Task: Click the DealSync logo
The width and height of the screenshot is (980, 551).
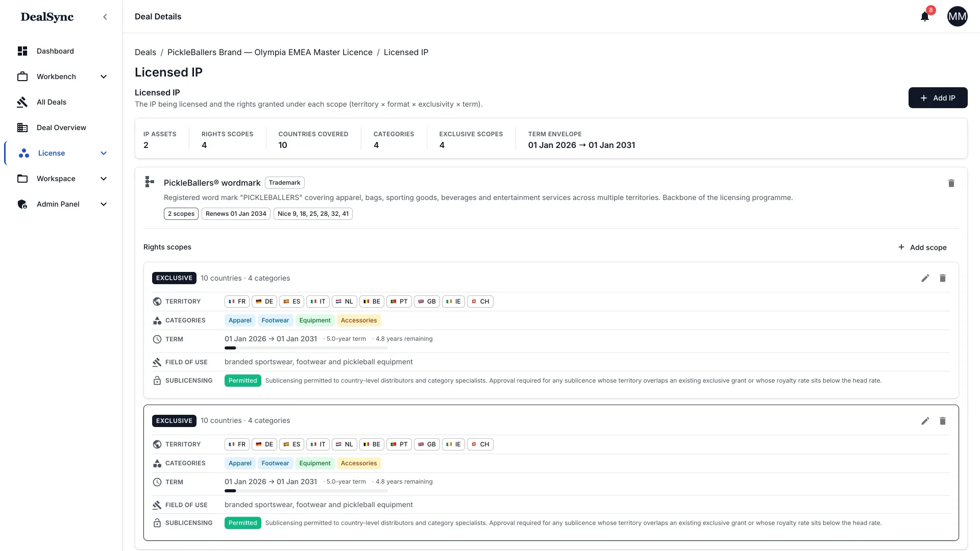Action: click(x=47, y=17)
